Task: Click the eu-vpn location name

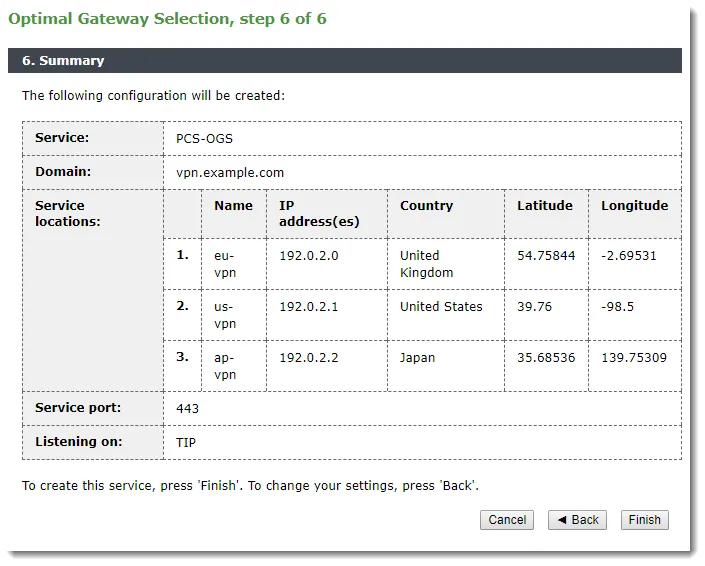Action: 225,264
